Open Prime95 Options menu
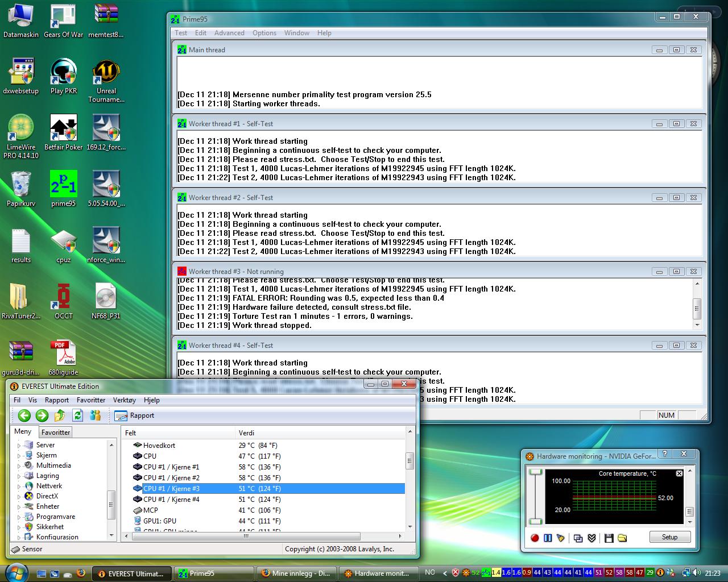Image resolution: width=728 pixels, height=582 pixels. (264, 33)
